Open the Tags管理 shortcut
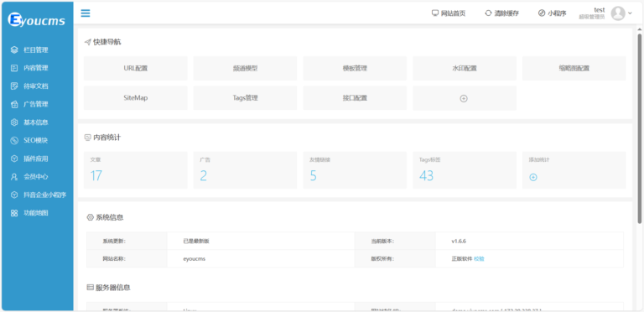The image size is (644, 312). click(245, 98)
